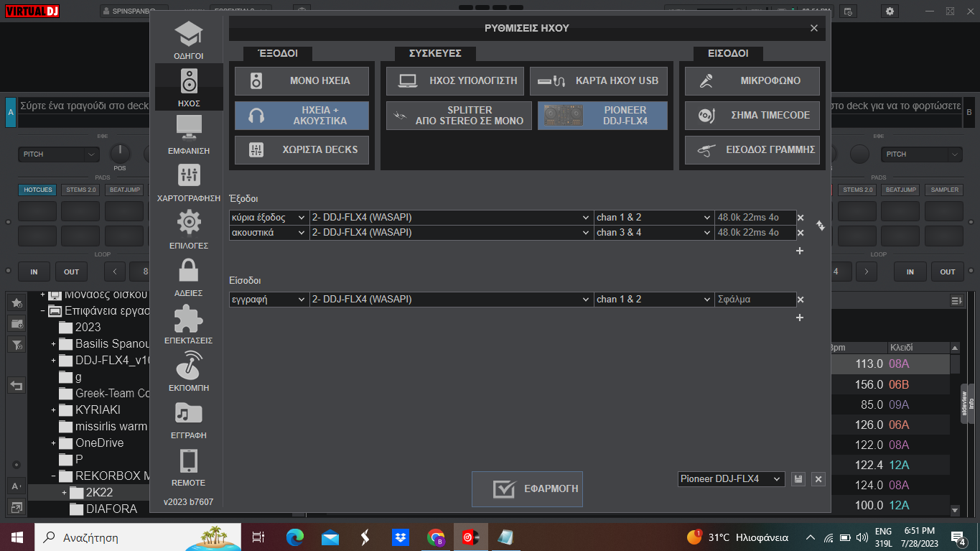Select ΧΩΡΙΣΤΑ DECKS output option
This screenshot has height=551, width=980.
[302, 149]
